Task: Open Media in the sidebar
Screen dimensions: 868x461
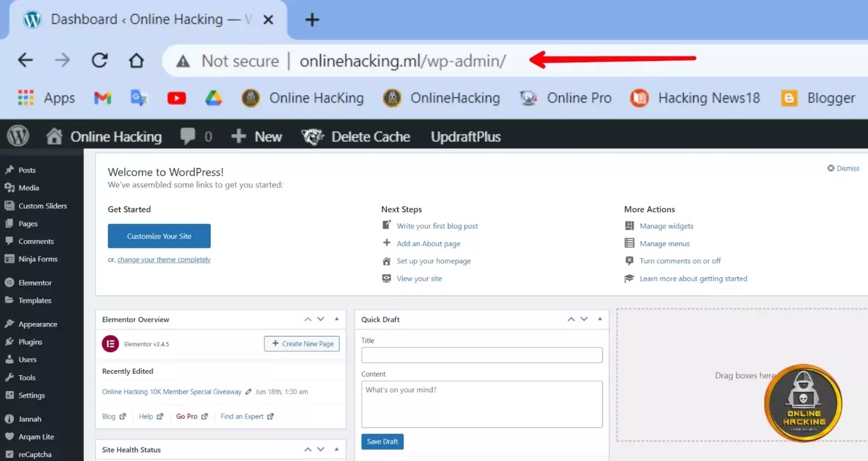Action: pyautogui.click(x=29, y=188)
